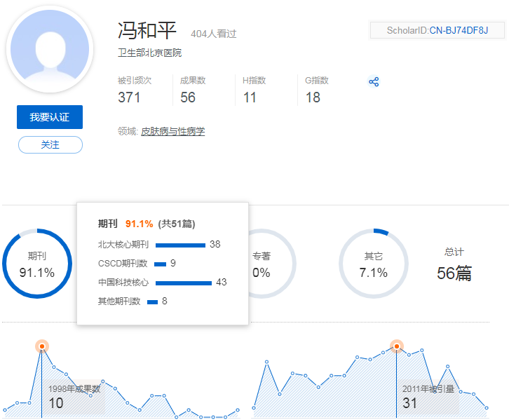This screenshot has height=420, width=509.
Task: Click the 1998 peak marker on output chart
Action: tap(42, 346)
